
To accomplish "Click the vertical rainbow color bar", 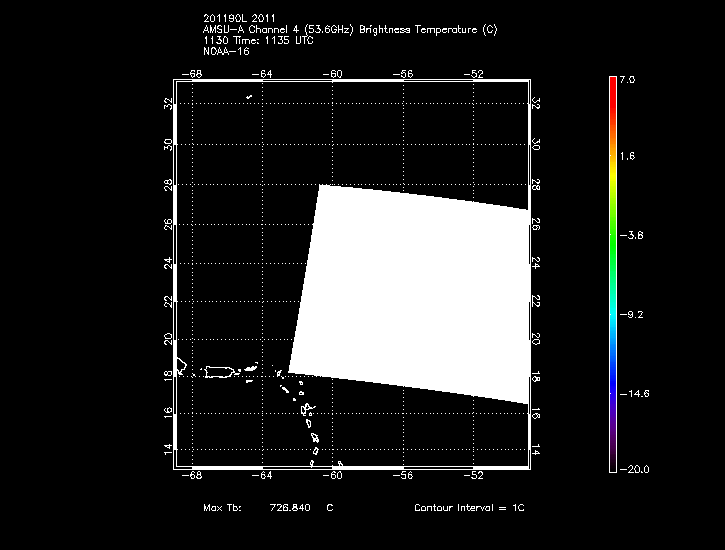I will tap(612, 273).
